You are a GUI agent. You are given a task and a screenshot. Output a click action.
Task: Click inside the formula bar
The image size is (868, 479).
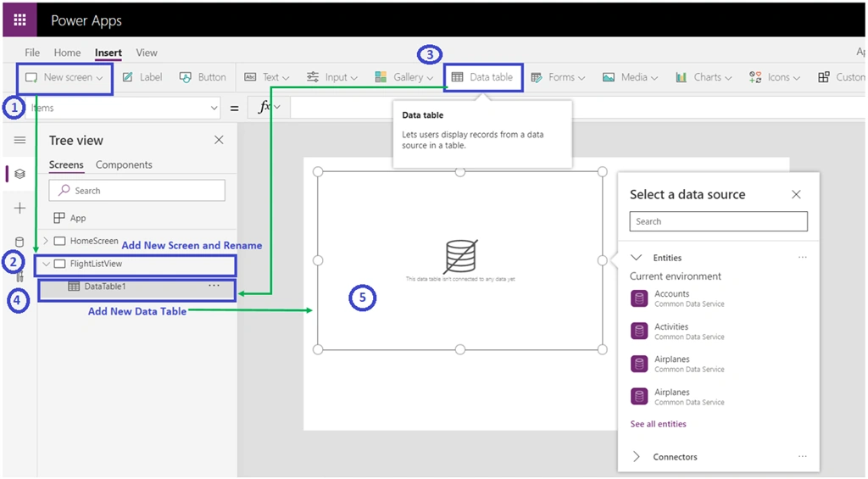[x=577, y=108]
